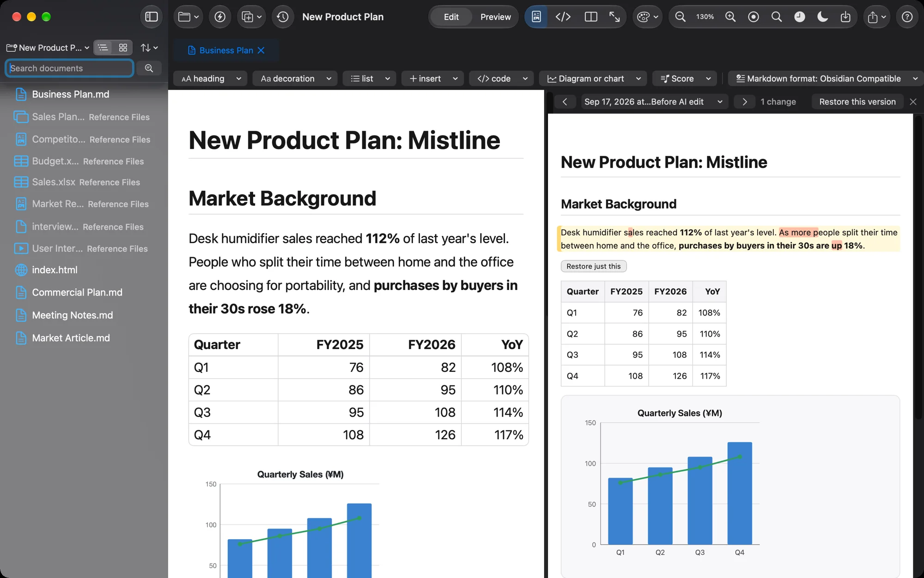Enable split view layout icon

[x=591, y=17]
